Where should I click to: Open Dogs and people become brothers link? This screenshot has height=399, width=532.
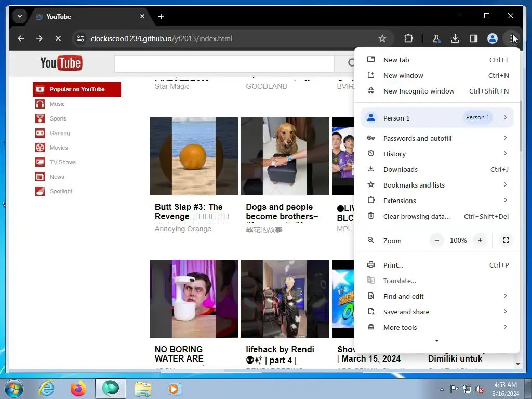[x=282, y=212]
